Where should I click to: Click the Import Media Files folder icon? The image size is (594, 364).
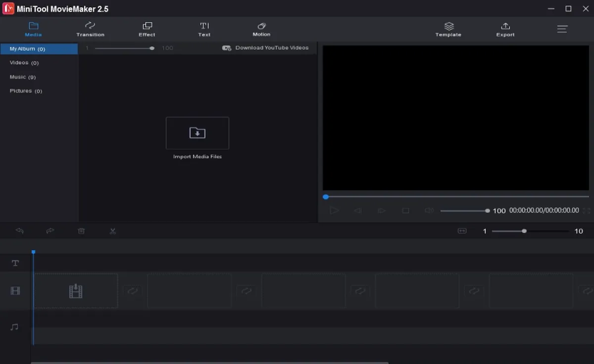point(198,133)
